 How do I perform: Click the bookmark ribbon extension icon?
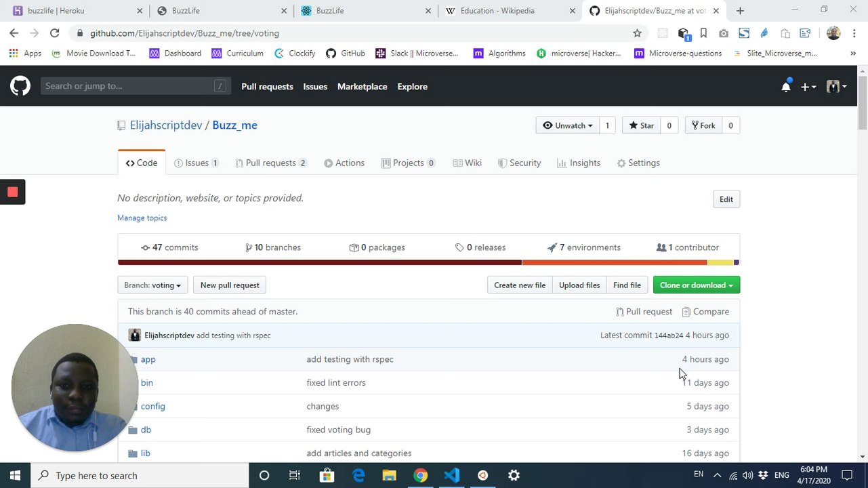tap(703, 33)
